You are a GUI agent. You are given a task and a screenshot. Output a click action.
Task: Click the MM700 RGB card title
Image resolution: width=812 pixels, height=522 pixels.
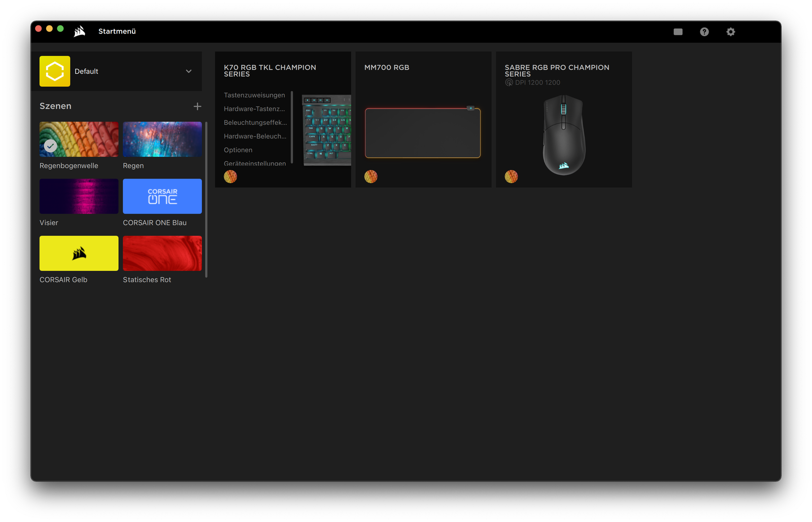[x=387, y=67]
